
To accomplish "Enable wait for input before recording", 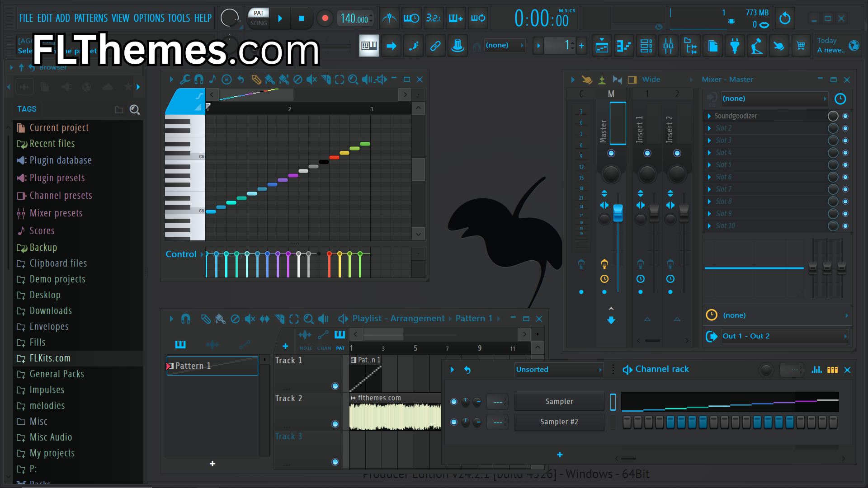I will 411,19.
